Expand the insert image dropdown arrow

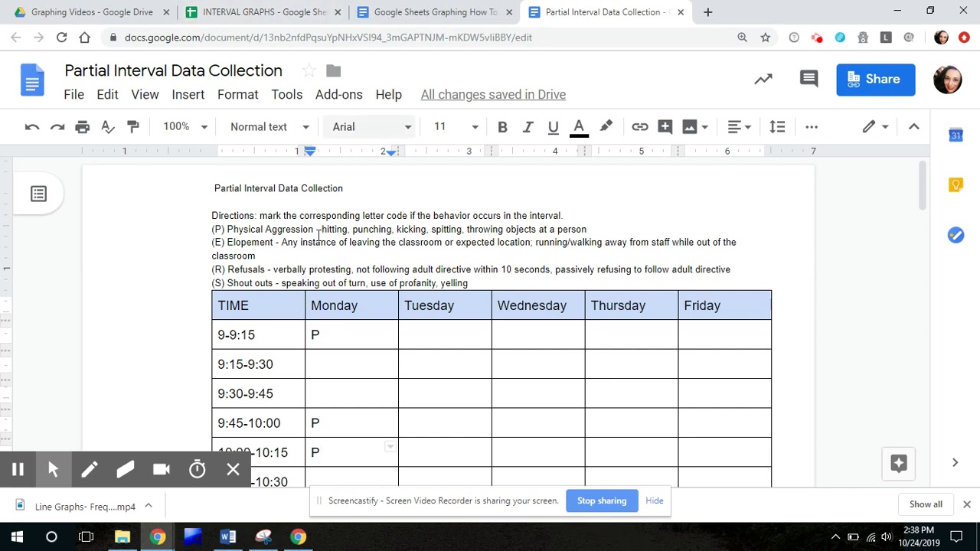[705, 127]
